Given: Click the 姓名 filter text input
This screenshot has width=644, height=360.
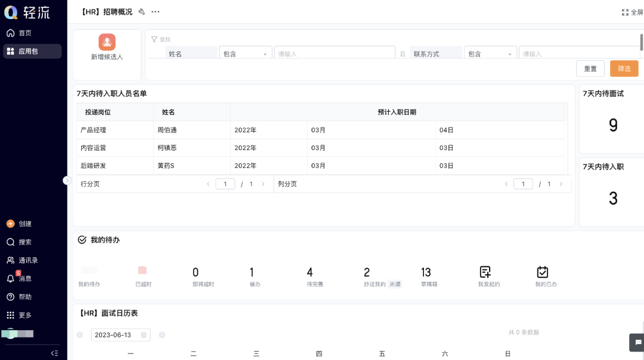Looking at the screenshot, I should point(335,54).
